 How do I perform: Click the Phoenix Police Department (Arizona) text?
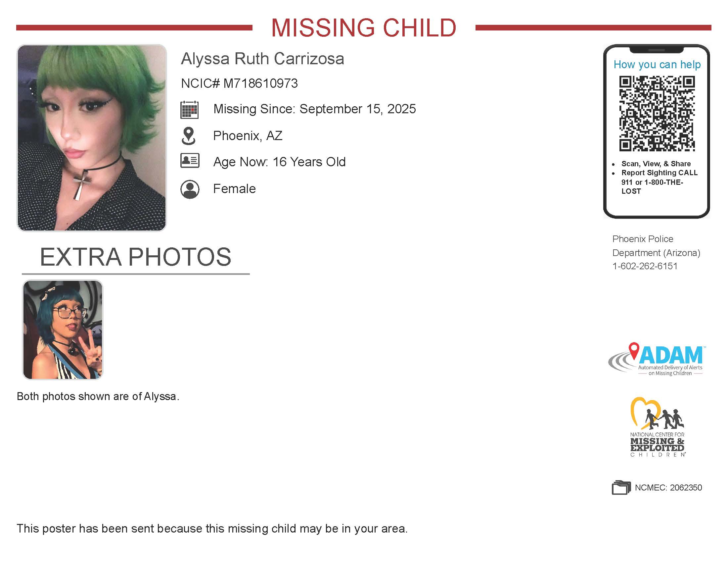656,246
